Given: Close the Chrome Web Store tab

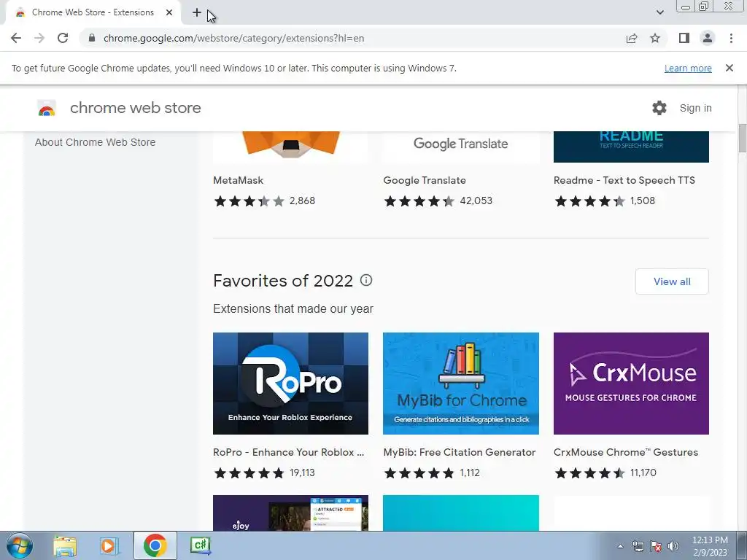Looking at the screenshot, I should [169, 12].
